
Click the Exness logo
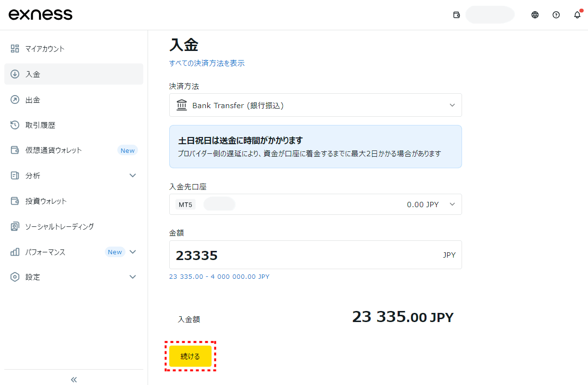pos(40,14)
